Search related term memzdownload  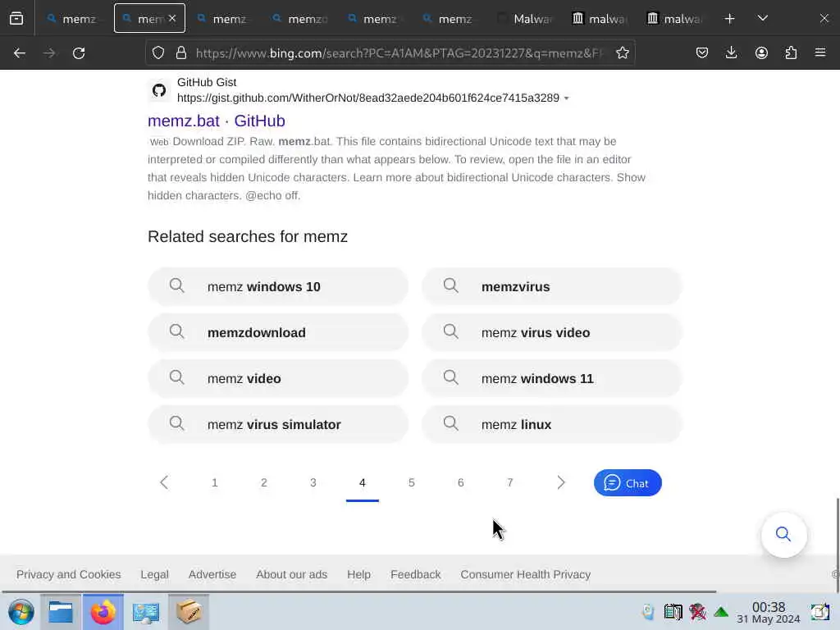278,333
